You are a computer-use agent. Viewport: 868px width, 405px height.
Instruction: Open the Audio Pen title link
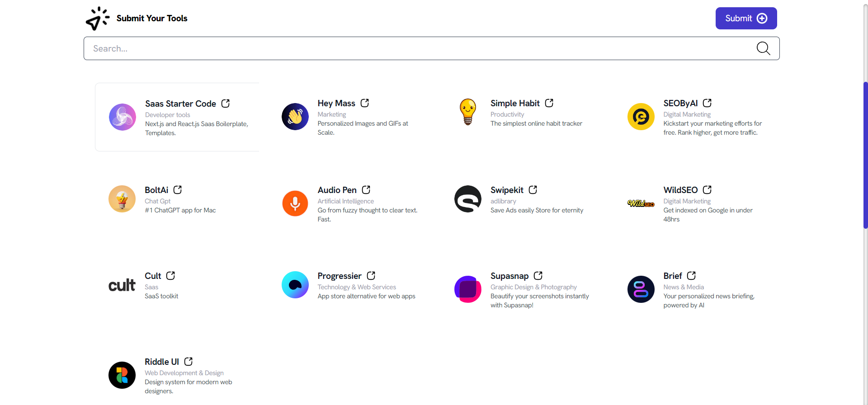(x=337, y=190)
